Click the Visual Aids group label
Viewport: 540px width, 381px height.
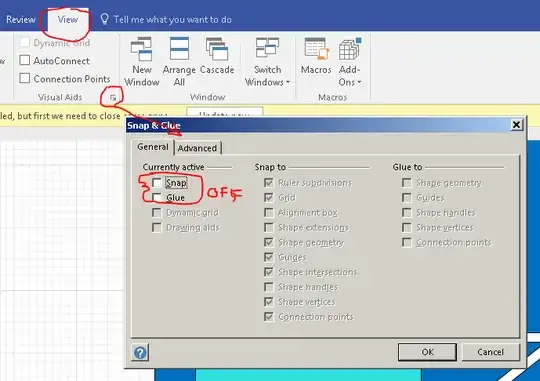pos(60,97)
